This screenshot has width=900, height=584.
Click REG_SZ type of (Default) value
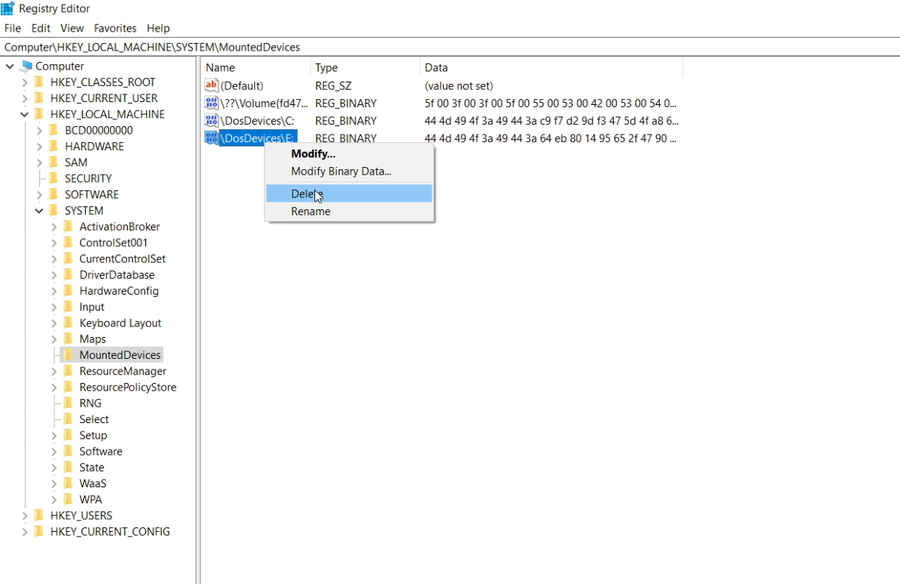[333, 86]
